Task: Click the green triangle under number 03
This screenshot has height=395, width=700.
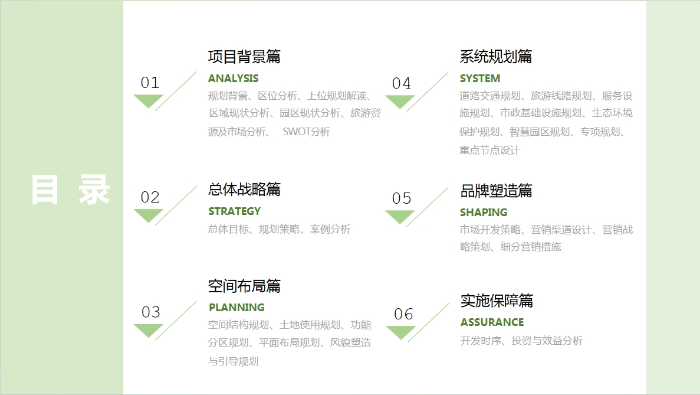Action: click(x=149, y=331)
